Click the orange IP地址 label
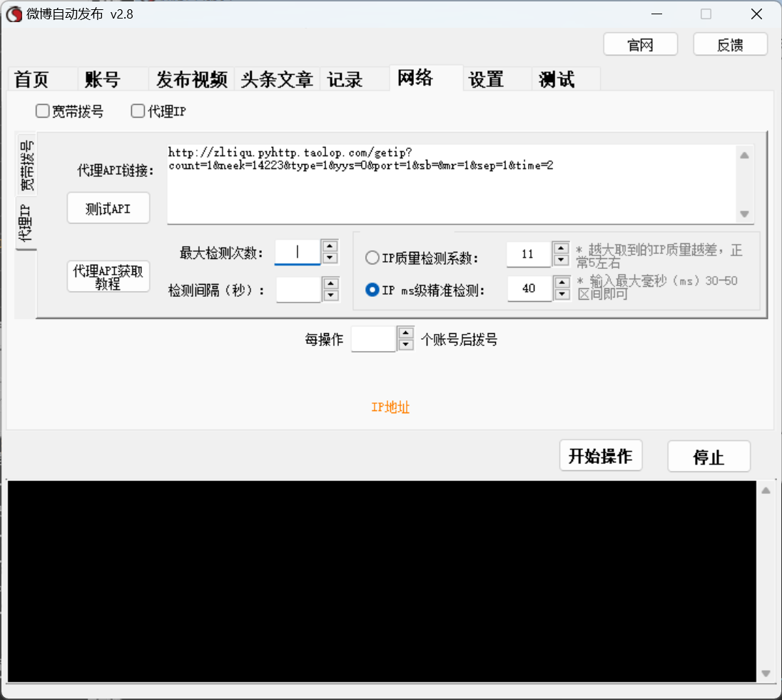This screenshot has height=700, width=782. pos(390,407)
